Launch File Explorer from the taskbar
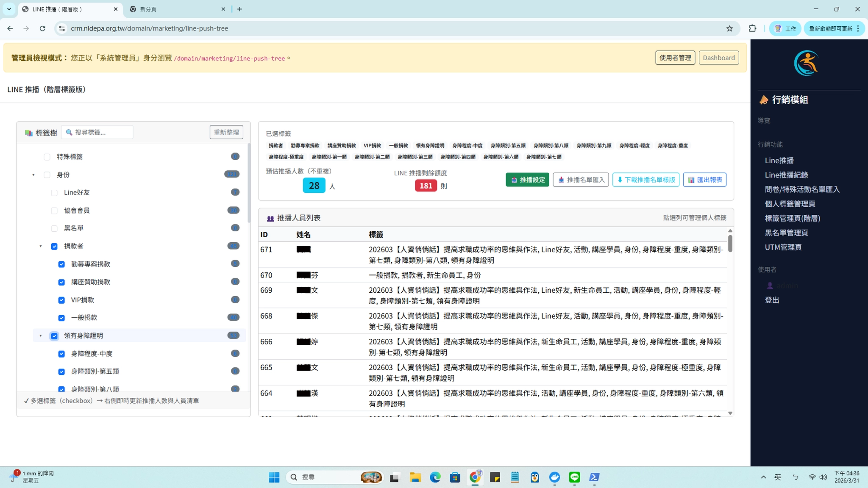The height and width of the screenshot is (488, 868). 415,477
